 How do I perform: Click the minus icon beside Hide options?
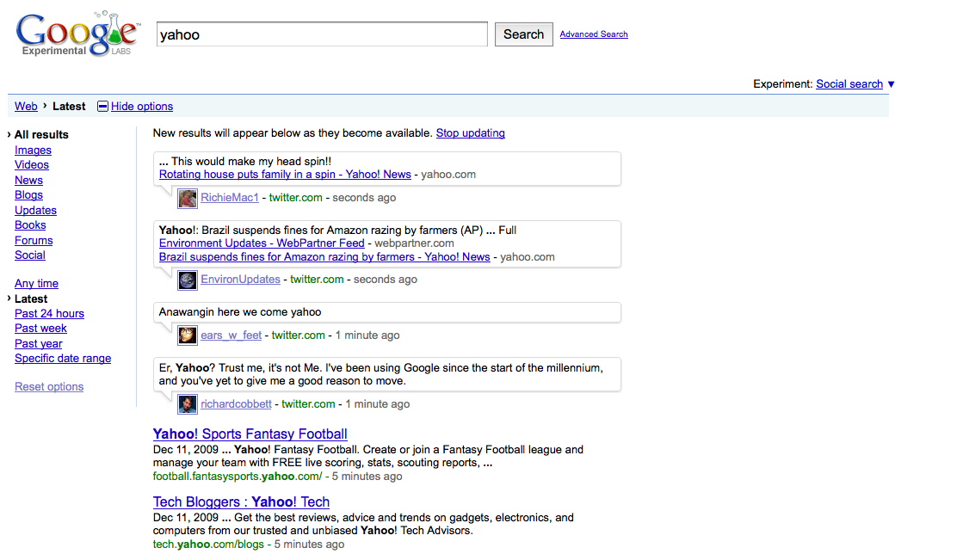(102, 107)
